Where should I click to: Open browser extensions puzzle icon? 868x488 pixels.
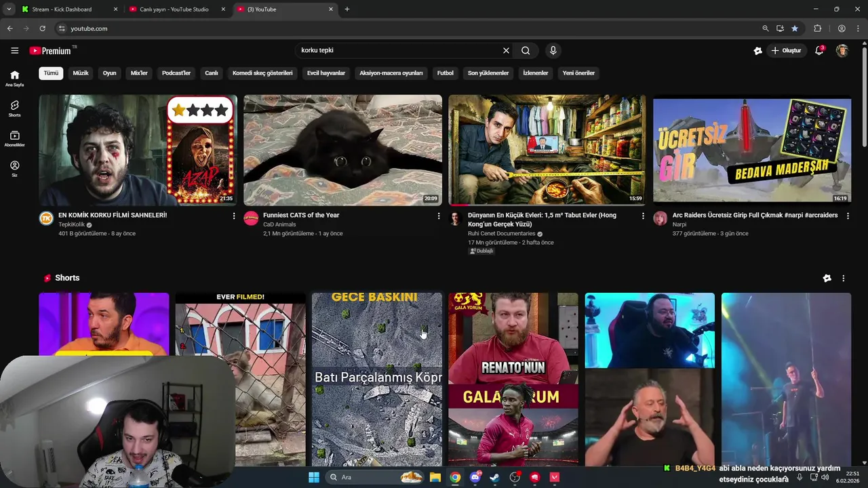[x=818, y=28]
